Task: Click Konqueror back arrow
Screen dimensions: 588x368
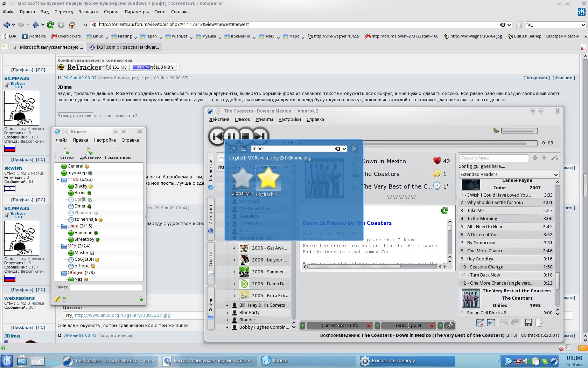Action: pyautogui.click(x=6, y=25)
